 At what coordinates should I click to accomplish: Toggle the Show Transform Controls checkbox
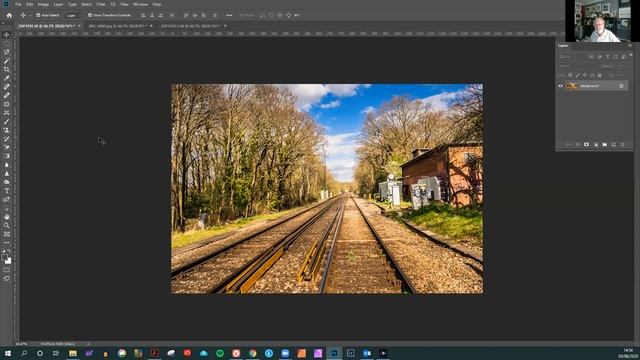[90, 15]
